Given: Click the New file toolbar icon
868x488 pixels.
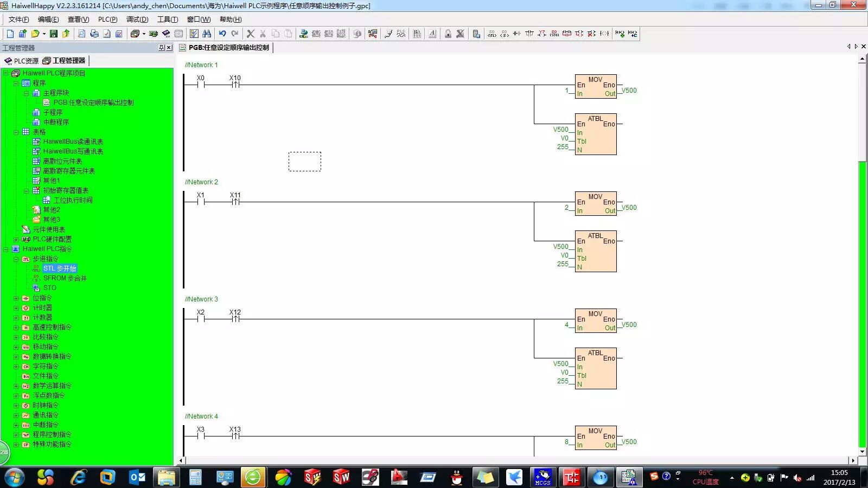Looking at the screenshot, I should click(x=10, y=34).
